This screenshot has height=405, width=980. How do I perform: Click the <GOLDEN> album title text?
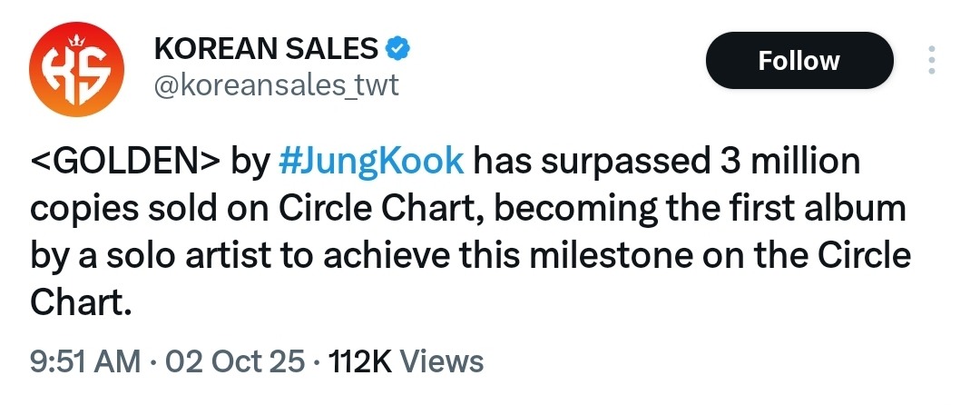click(x=125, y=163)
